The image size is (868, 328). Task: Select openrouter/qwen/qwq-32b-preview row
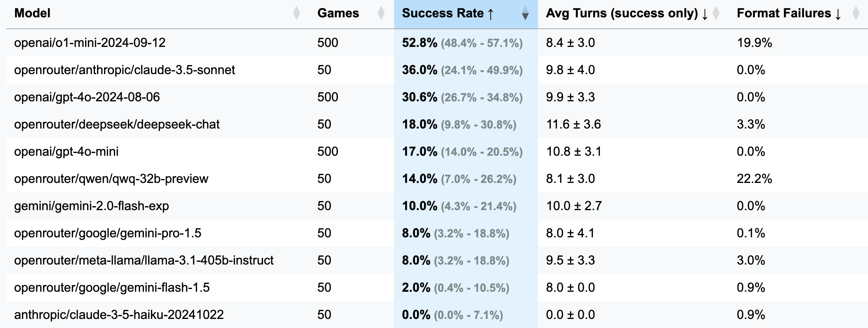(x=437, y=179)
